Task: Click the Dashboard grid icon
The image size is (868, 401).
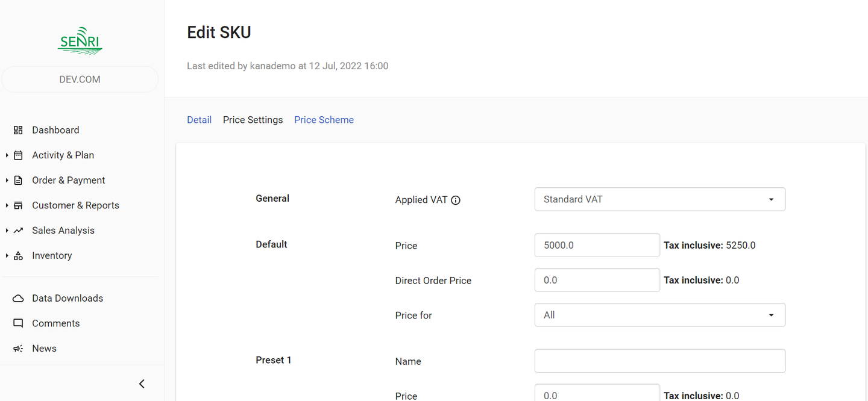Action: pyautogui.click(x=18, y=130)
